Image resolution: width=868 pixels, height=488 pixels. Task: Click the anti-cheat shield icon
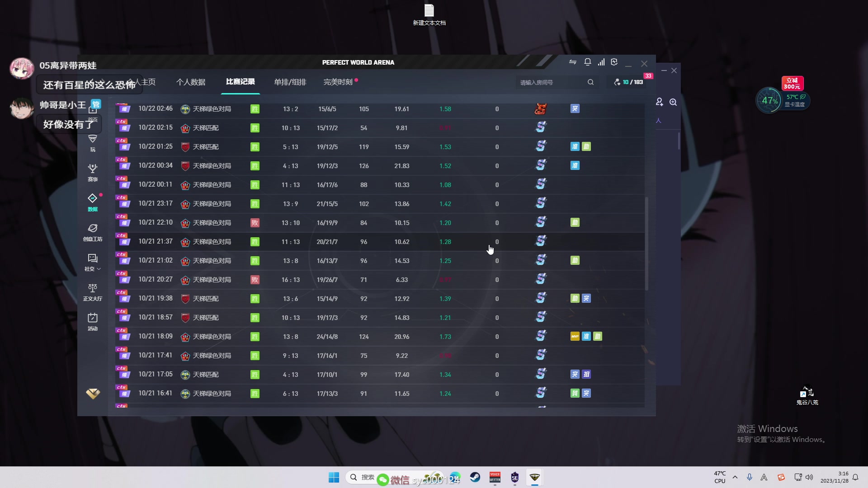tap(614, 62)
